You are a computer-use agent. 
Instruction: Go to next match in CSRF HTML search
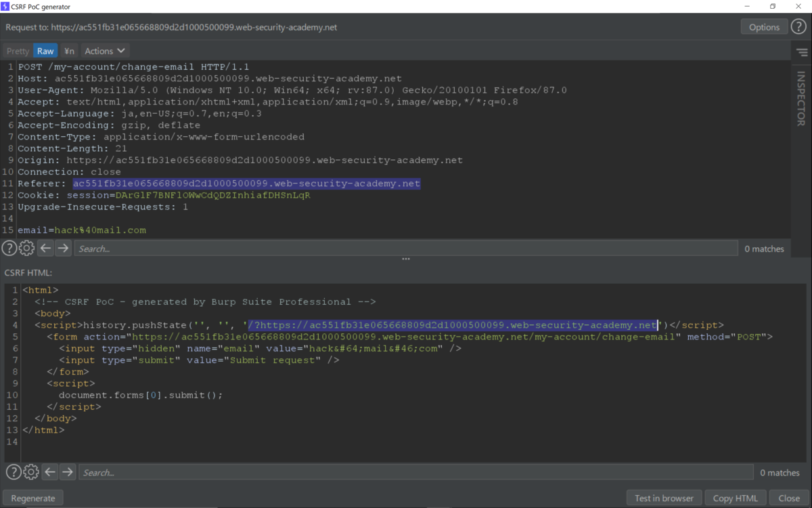pos(67,472)
